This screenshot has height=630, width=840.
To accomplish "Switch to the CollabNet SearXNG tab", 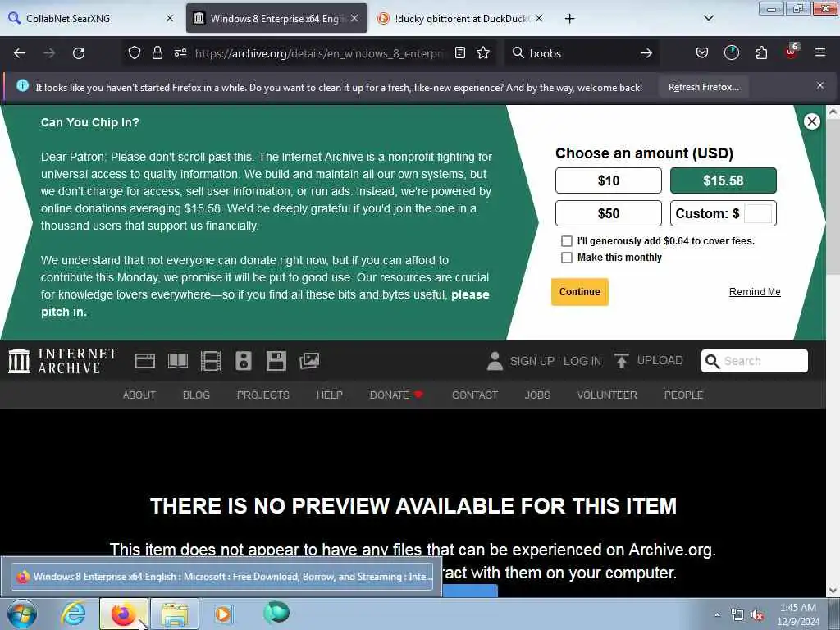I will (x=91, y=18).
